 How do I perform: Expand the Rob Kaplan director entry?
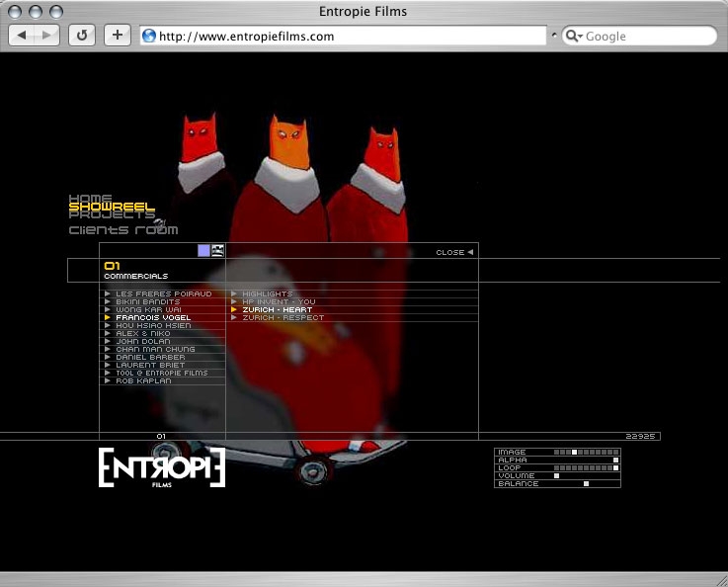143,380
